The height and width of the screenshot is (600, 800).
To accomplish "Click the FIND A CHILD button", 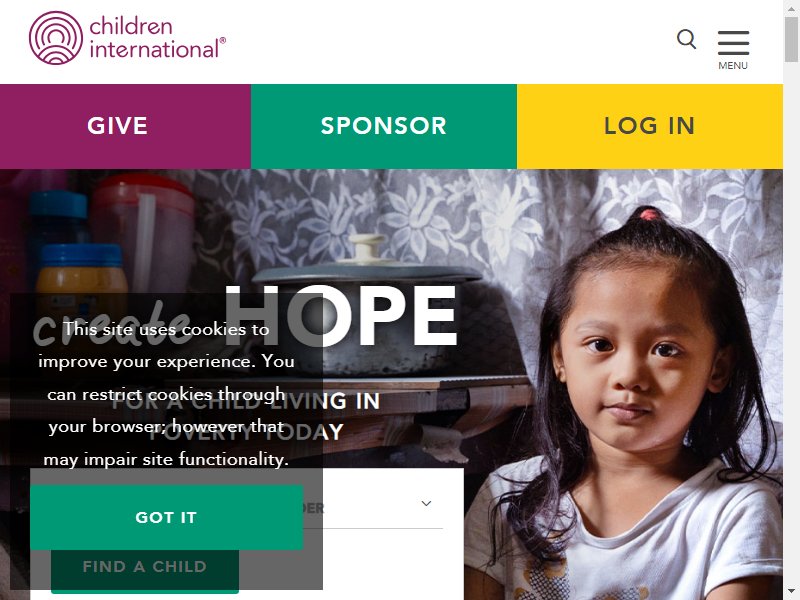I will tap(145, 568).
